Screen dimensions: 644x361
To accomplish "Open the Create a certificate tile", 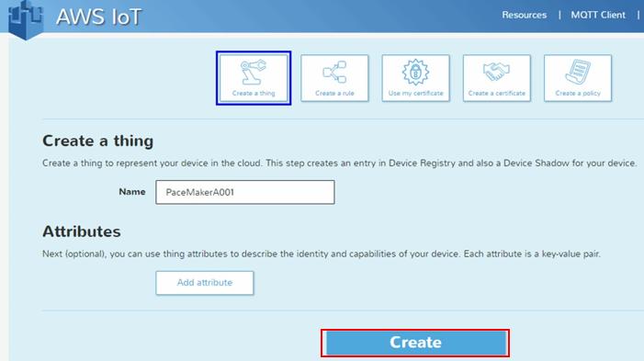I will pyautogui.click(x=497, y=78).
